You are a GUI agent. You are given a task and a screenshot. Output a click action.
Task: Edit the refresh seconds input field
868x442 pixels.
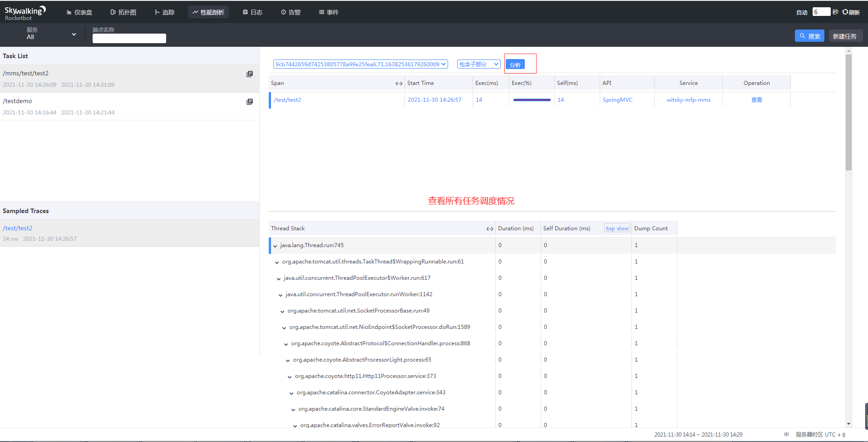click(x=822, y=11)
